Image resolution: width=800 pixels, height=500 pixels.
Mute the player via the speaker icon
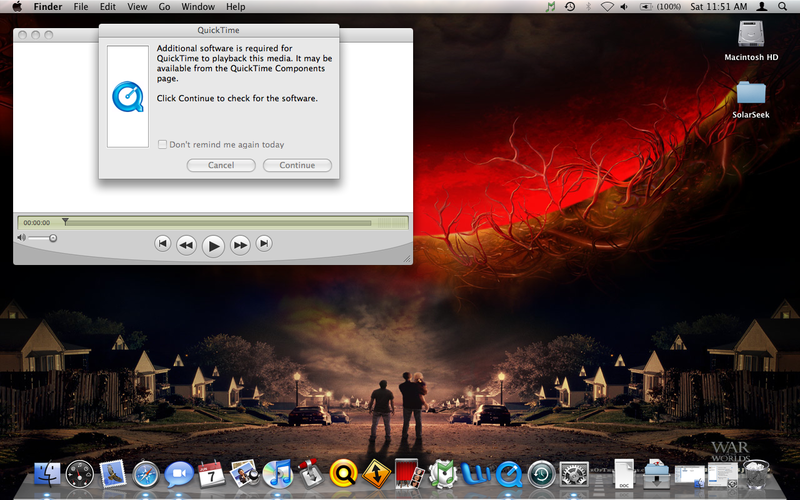(x=21, y=237)
